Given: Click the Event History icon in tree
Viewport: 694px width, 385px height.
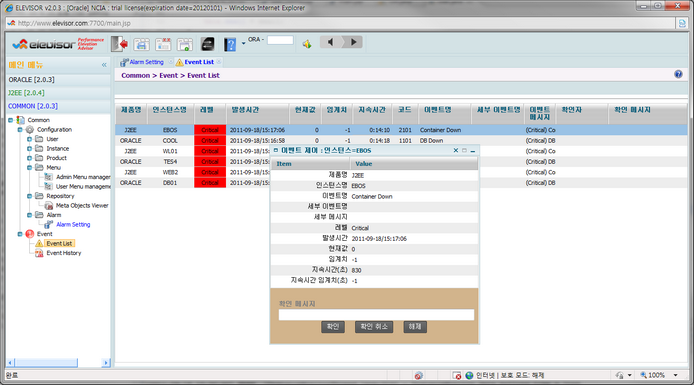Looking at the screenshot, I should point(39,253).
